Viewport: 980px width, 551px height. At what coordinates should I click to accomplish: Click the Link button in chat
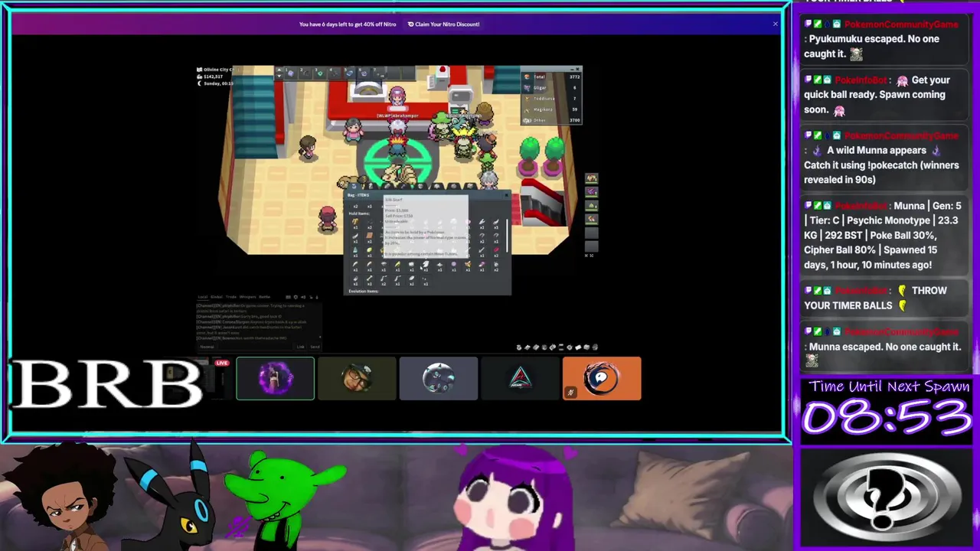coord(301,347)
